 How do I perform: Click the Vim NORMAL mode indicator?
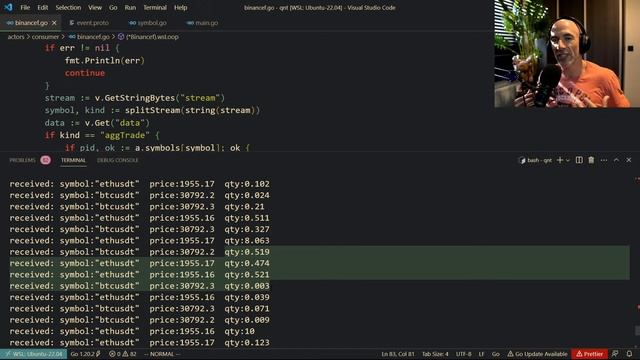pos(162,354)
